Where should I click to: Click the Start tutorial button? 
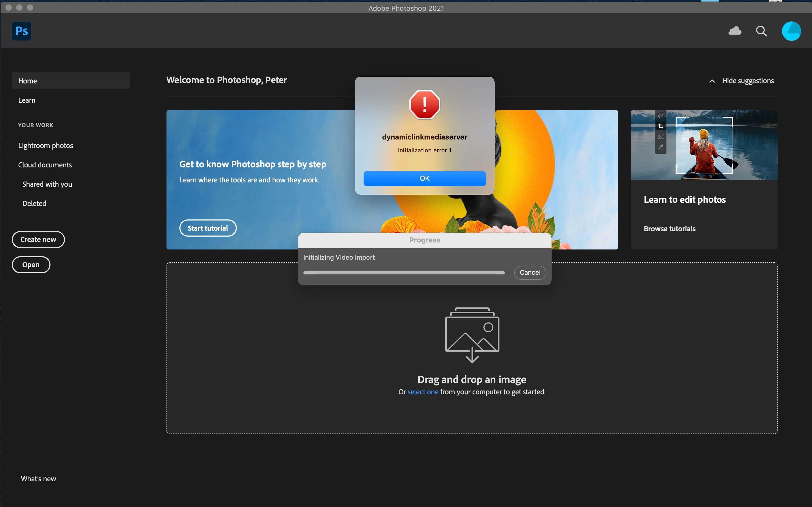pos(208,228)
